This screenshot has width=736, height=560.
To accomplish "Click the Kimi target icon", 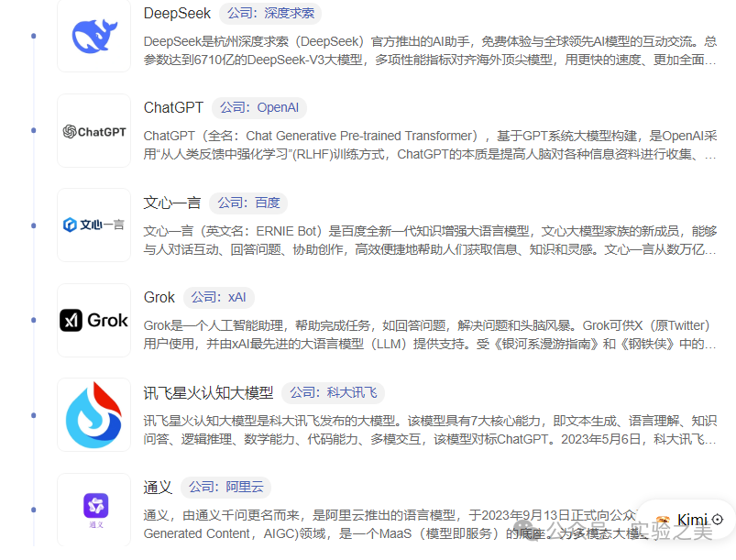I will [718, 519].
